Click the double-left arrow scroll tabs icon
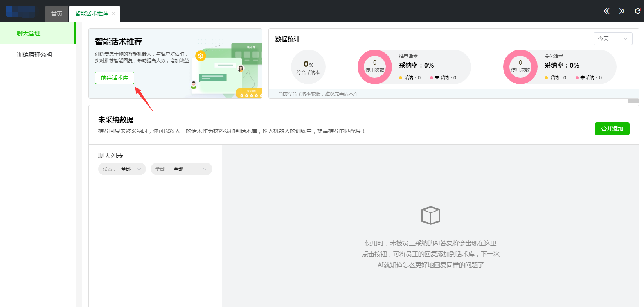The width and height of the screenshot is (644, 307). pos(606,11)
